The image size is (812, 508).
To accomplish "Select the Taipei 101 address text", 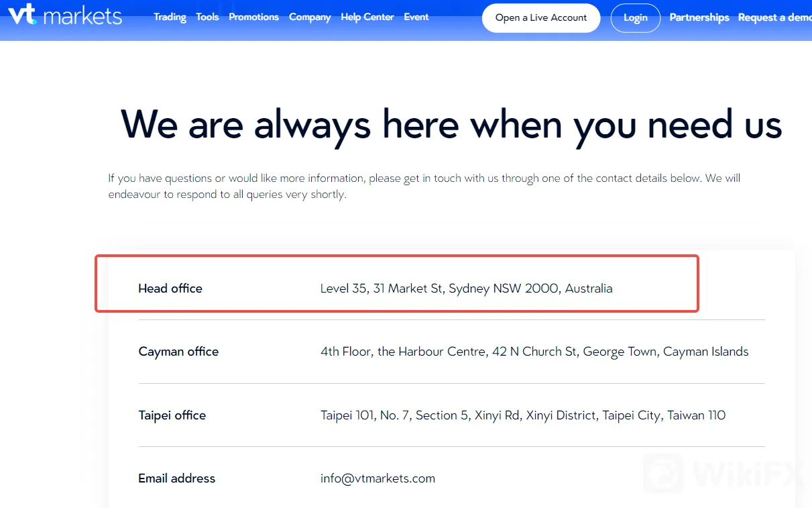I will pyautogui.click(x=523, y=415).
